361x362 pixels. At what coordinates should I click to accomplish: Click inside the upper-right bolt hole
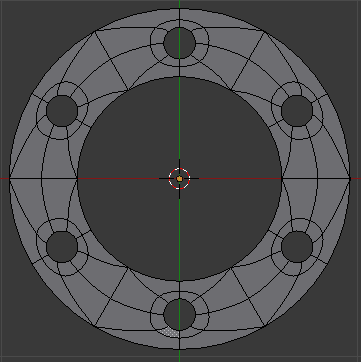pos(297,111)
